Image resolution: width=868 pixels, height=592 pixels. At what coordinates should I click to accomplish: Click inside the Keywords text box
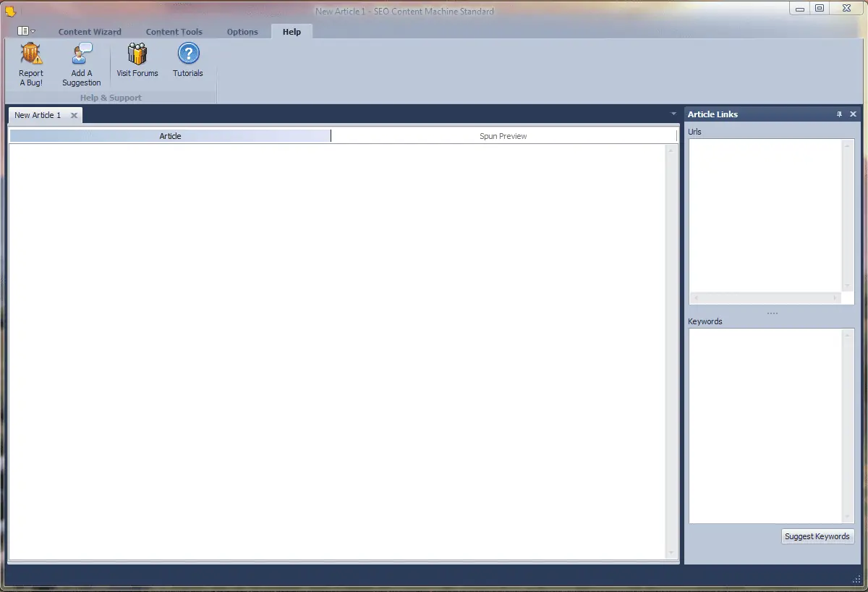pyautogui.click(x=765, y=426)
